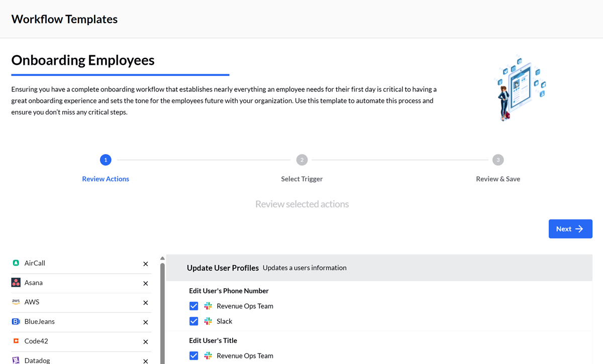Image resolution: width=603 pixels, height=364 pixels.
Task: Click the Code42 app icon
Action: click(16, 341)
